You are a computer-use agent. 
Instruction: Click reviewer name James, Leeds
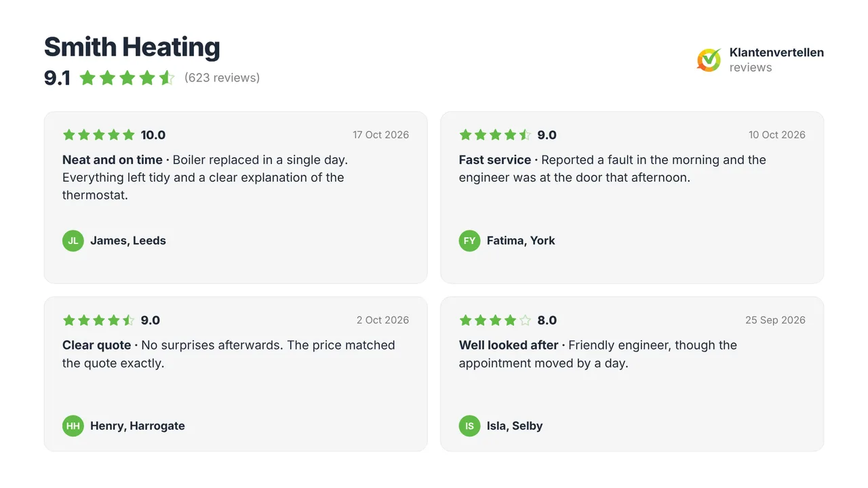click(128, 241)
